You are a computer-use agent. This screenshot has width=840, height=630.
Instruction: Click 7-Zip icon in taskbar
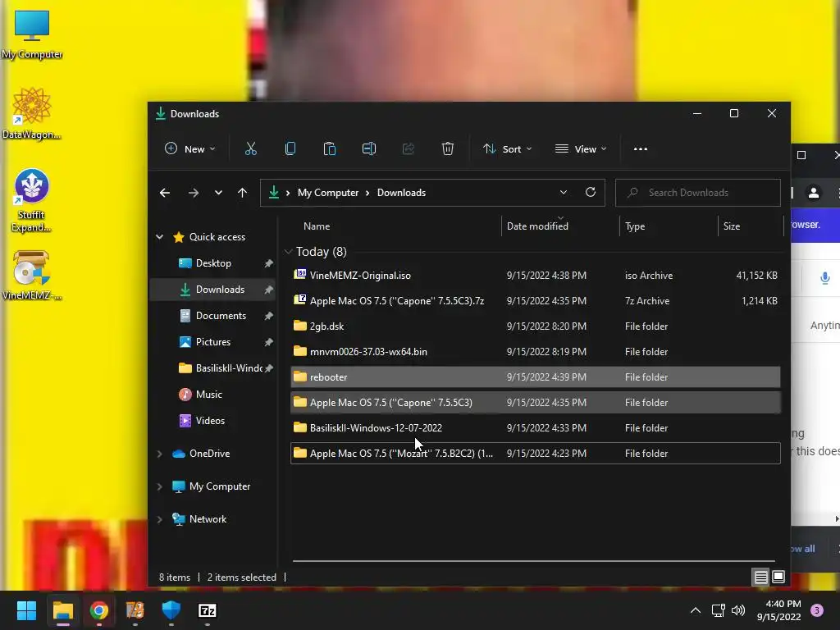click(208, 610)
